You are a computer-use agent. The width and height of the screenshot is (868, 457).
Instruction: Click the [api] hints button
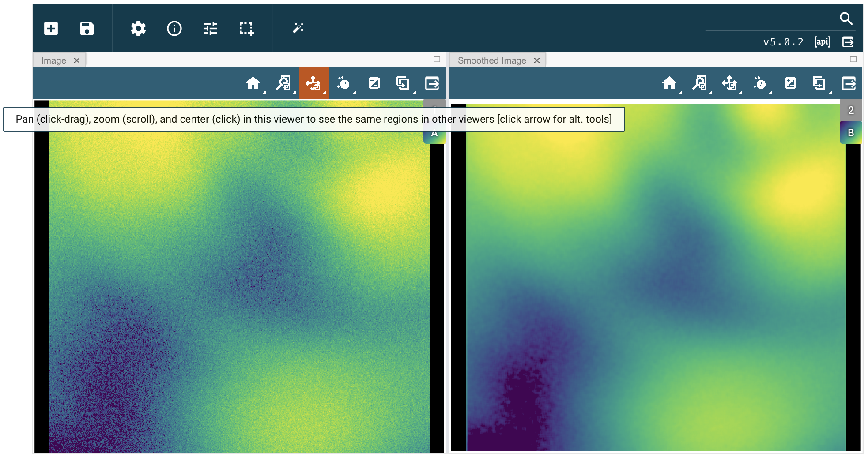823,42
